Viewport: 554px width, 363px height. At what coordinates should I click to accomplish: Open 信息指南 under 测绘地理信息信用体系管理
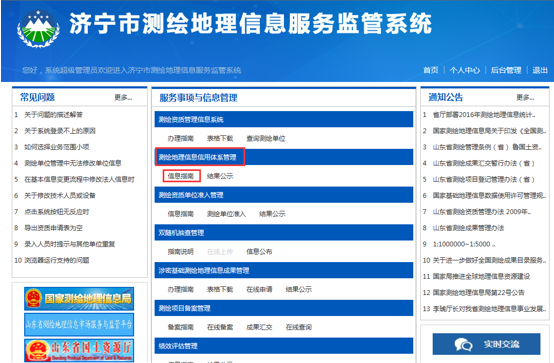pos(181,176)
